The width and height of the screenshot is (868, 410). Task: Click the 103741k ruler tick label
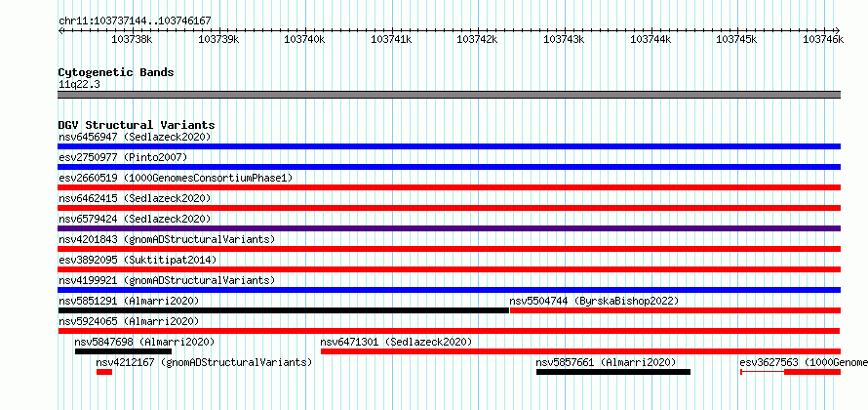click(391, 39)
